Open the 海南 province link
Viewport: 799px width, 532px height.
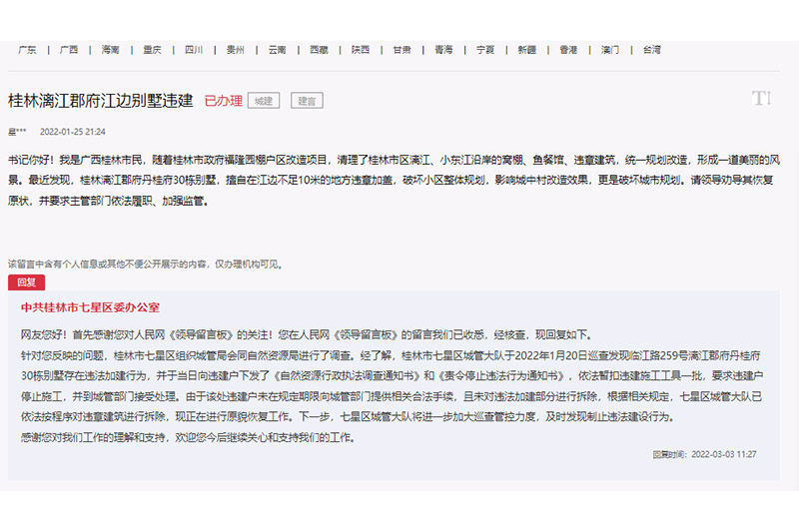pos(111,50)
